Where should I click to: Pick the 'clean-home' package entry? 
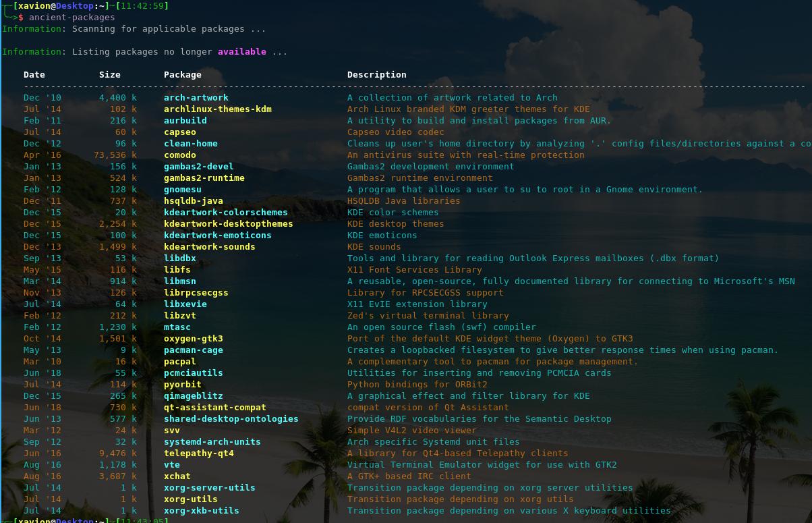191,143
